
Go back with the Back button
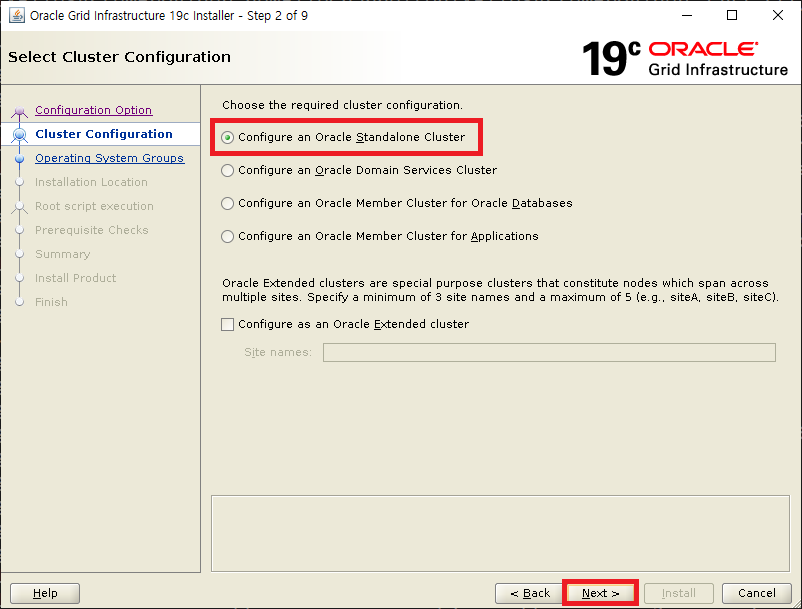point(529,593)
